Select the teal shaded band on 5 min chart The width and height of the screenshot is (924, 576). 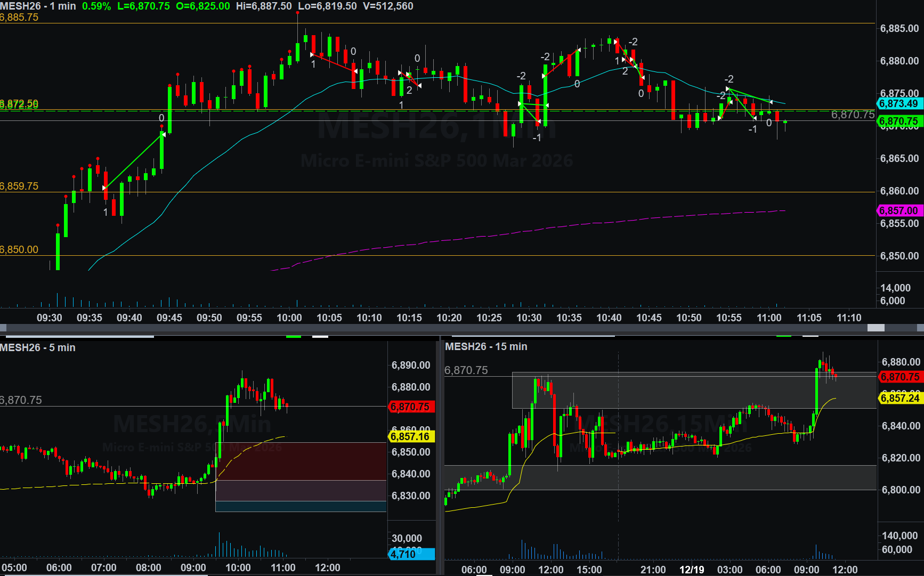click(x=301, y=506)
